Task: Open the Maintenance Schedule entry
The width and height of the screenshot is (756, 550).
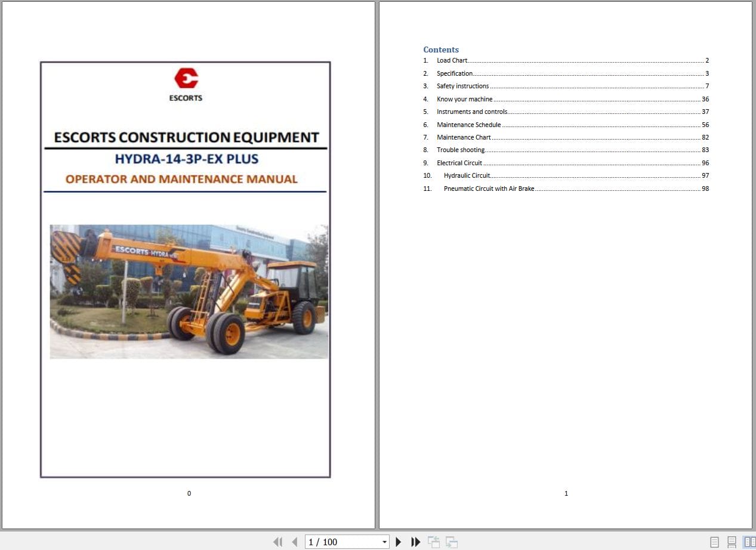Action: coord(566,125)
